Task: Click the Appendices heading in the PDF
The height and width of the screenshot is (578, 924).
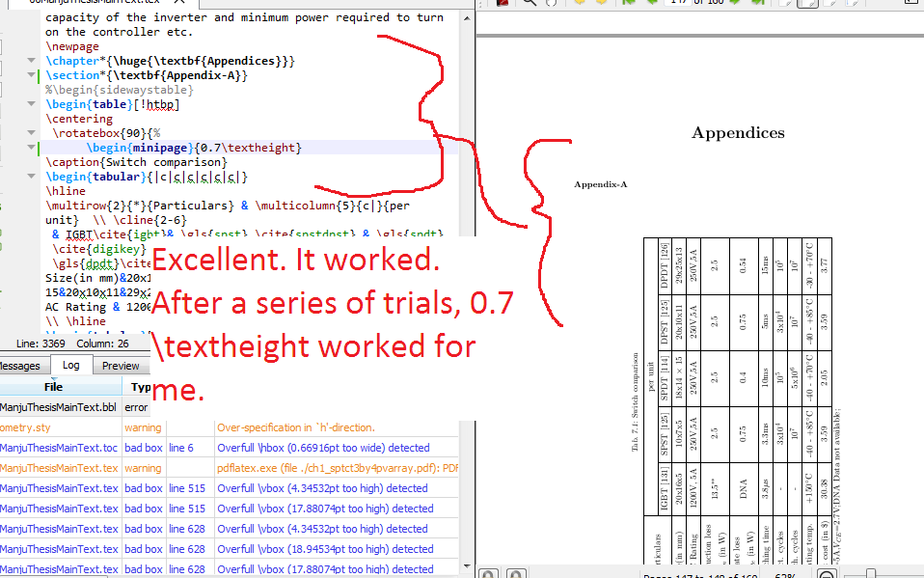Action: 739,133
